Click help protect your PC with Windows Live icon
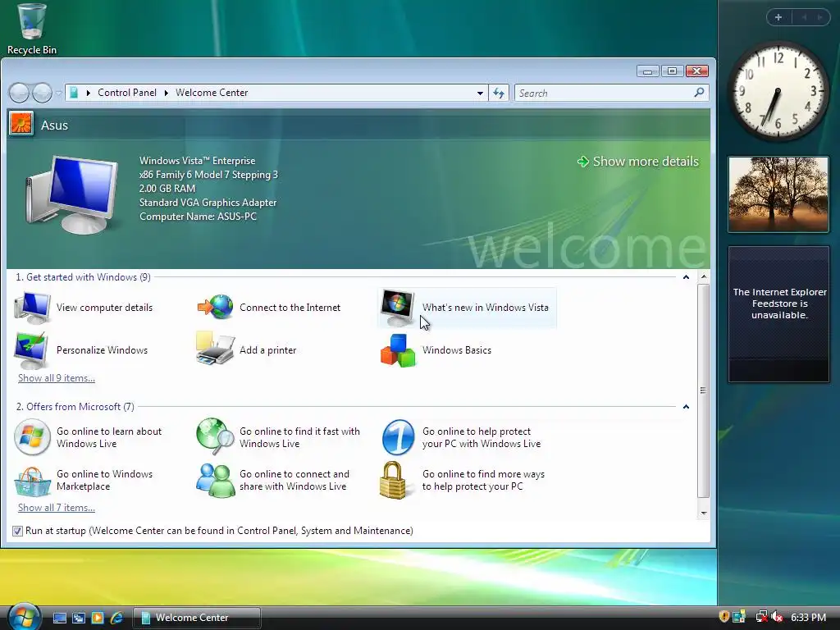The width and height of the screenshot is (840, 630). click(x=398, y=438)
